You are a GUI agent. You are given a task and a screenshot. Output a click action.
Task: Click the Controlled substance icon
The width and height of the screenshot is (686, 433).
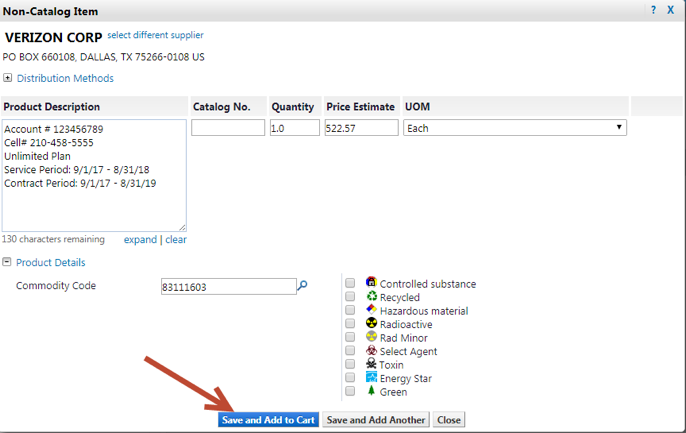[371, 282]
